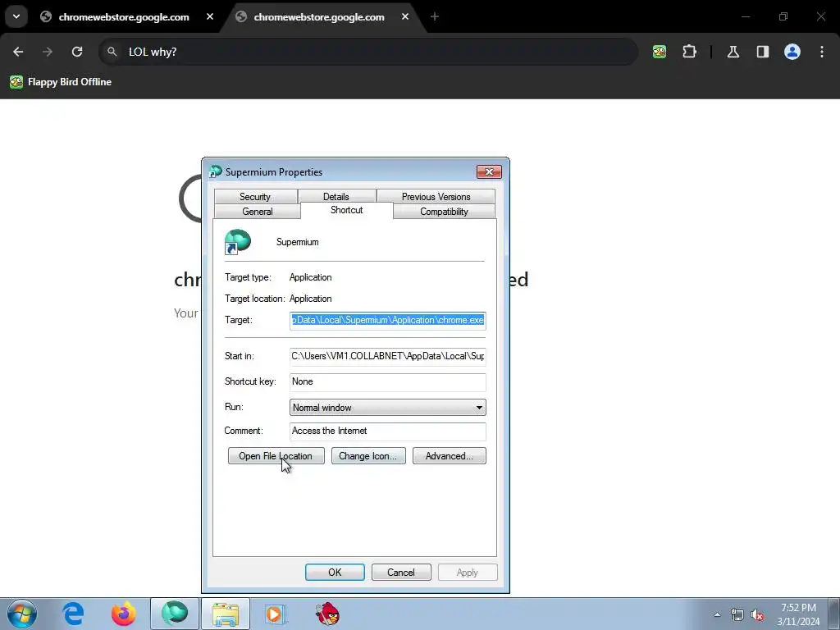This screenshot has height=630, width=840.
Task: Go back using the browser back arrow
Action: (x=18, y=52)
